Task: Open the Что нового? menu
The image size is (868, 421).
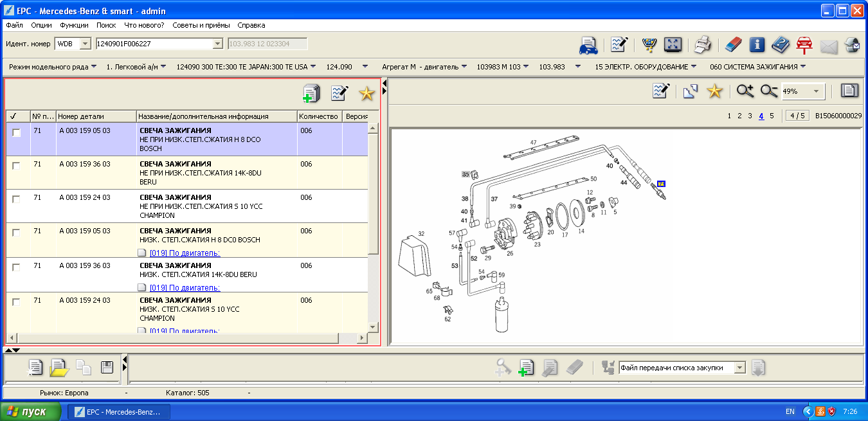Action: (x=144, y=25)
